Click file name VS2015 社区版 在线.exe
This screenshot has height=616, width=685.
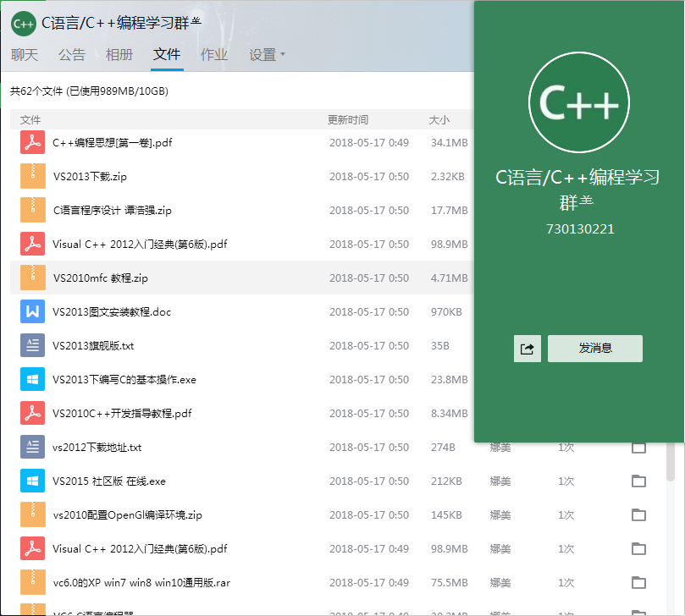tap(109, 481)
